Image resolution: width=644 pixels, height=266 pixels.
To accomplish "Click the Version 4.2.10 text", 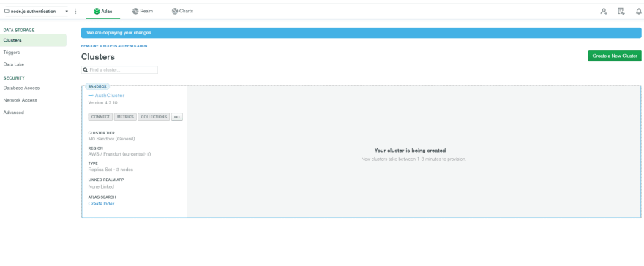I will click(102, 102).
